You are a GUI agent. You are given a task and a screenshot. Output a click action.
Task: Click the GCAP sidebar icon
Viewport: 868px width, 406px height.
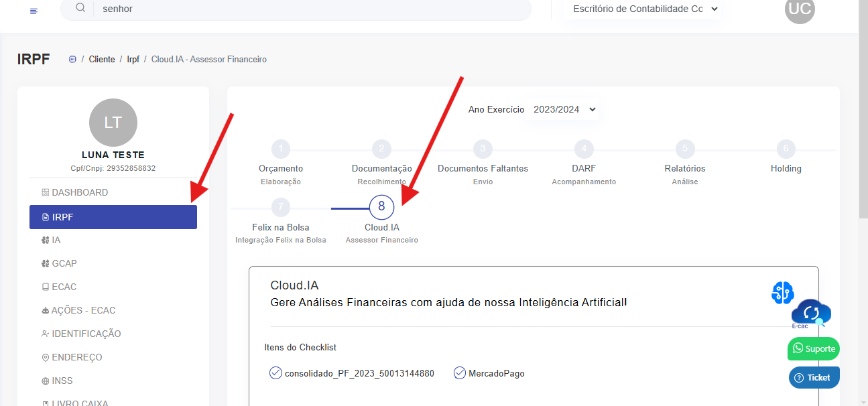(46, 263)
